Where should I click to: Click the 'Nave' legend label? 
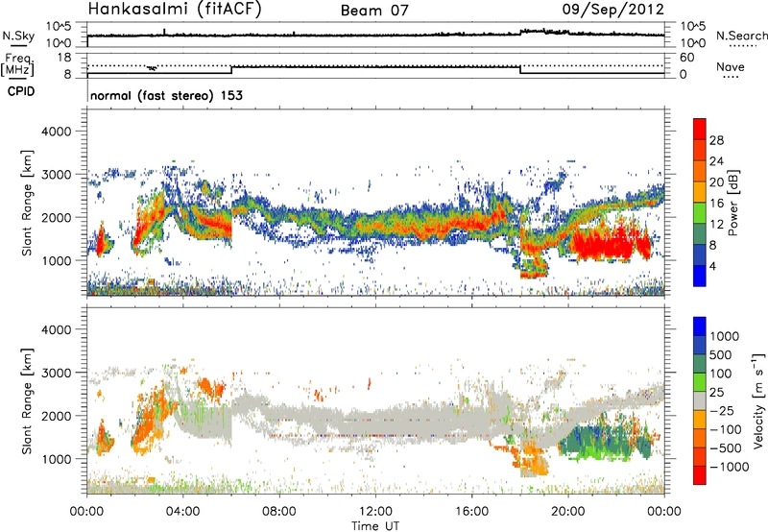click(x=731, y=66)
